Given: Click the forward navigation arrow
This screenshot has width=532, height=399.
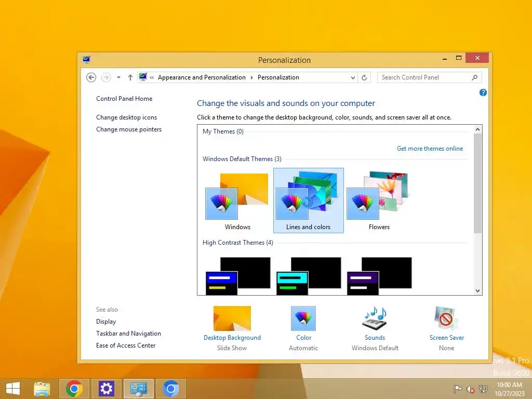Looking at the screenshot, I should (106, 77).
